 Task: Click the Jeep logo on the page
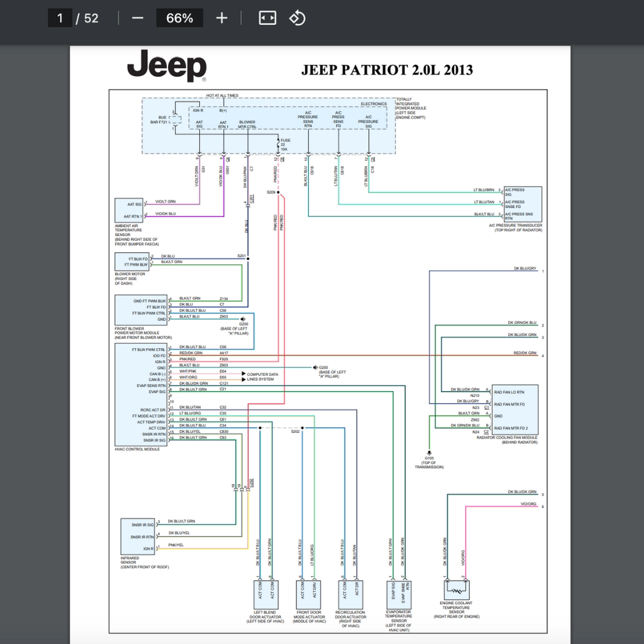pyautogui.click(x=167, y=66)
